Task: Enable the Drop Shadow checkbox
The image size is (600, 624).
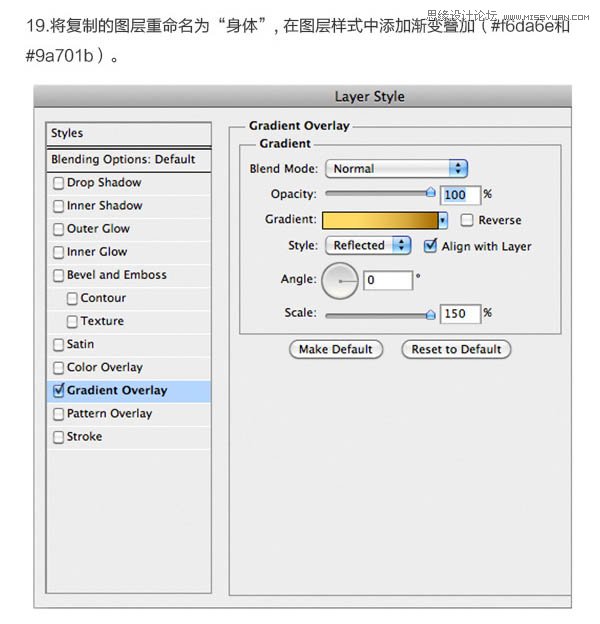Action: point(58,183)
